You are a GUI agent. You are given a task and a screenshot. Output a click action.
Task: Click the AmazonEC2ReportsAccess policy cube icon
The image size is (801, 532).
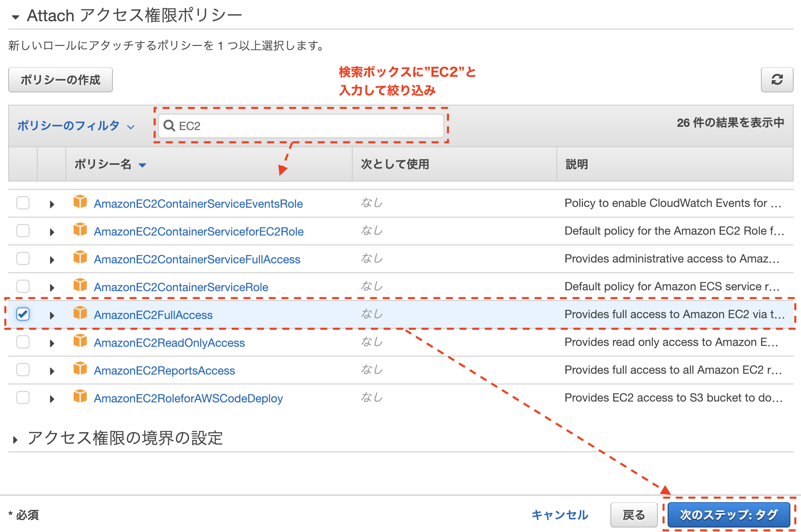(x=80, y=369)
